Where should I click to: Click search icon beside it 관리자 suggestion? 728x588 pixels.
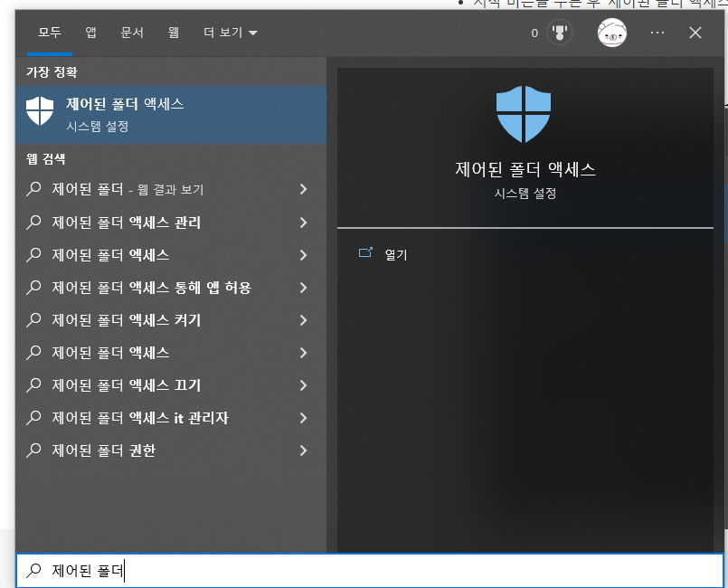tap(33, 418)
